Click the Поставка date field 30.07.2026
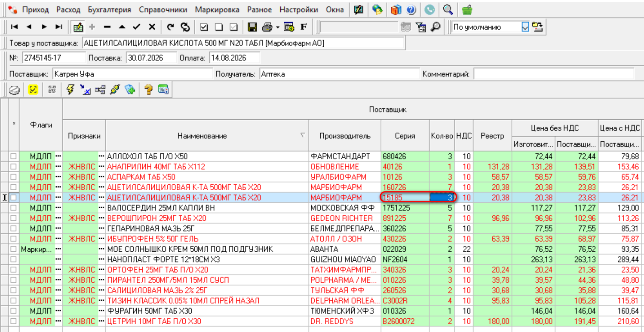 click(x=151, y=58)
